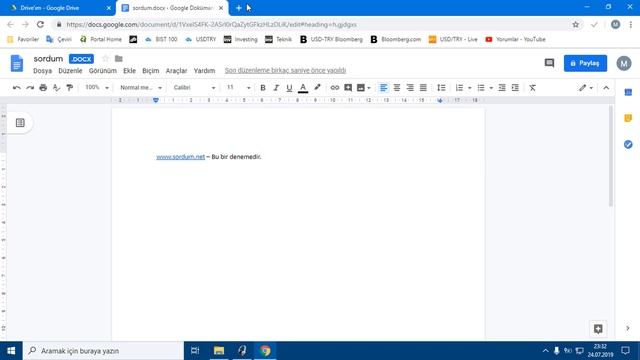Screen dimensions: 640x360
Task: Expand numbered list style dropdown arrow
Action: click(x=469, y=88)
